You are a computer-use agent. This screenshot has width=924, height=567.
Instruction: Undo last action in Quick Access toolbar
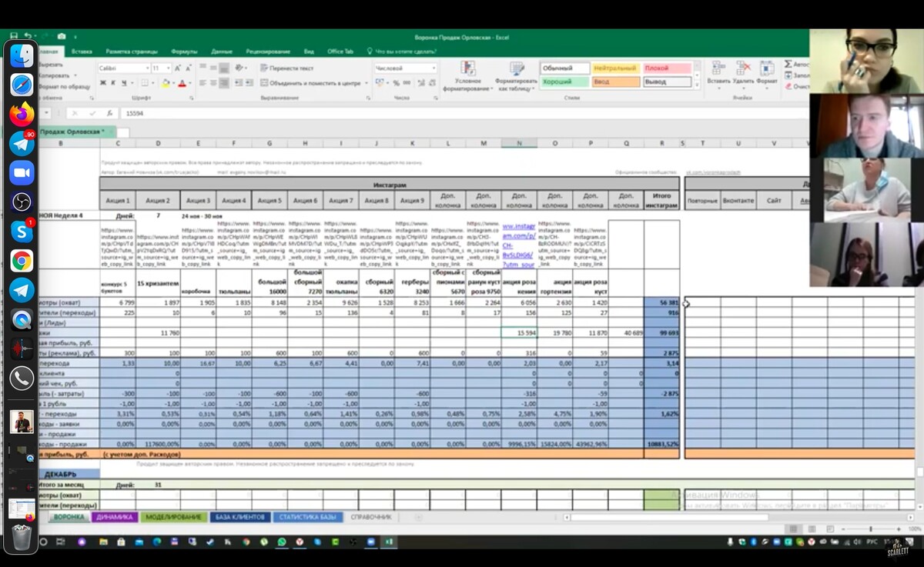[27, 36]
